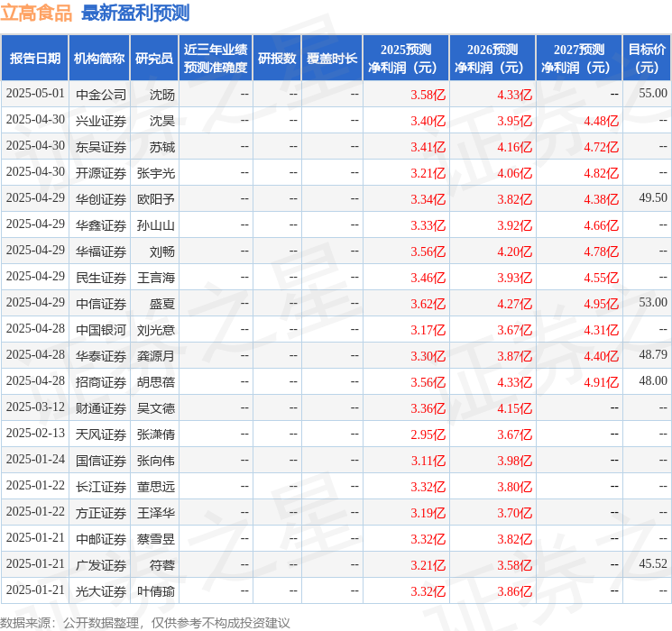Screen dimensions: 672x631
Task: Select the 天风证券 institution cell
Action: [101, 434]
